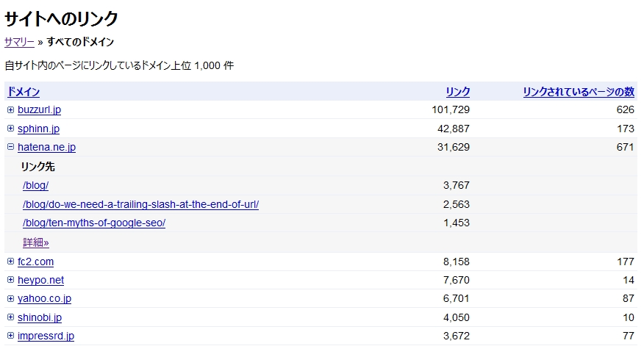Select the fc2.com link count 8,158
The image size is (644, 346).
click(457, 262)
